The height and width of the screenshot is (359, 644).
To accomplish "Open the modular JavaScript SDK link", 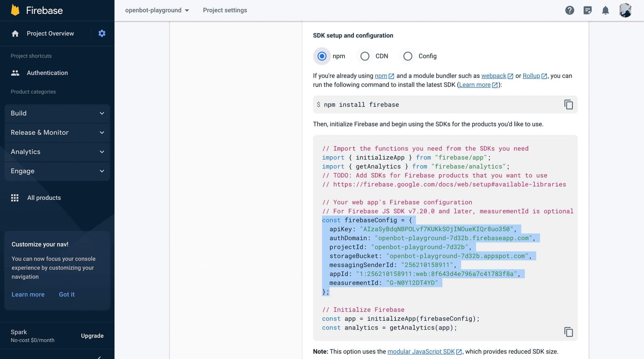I will (421, 352).
